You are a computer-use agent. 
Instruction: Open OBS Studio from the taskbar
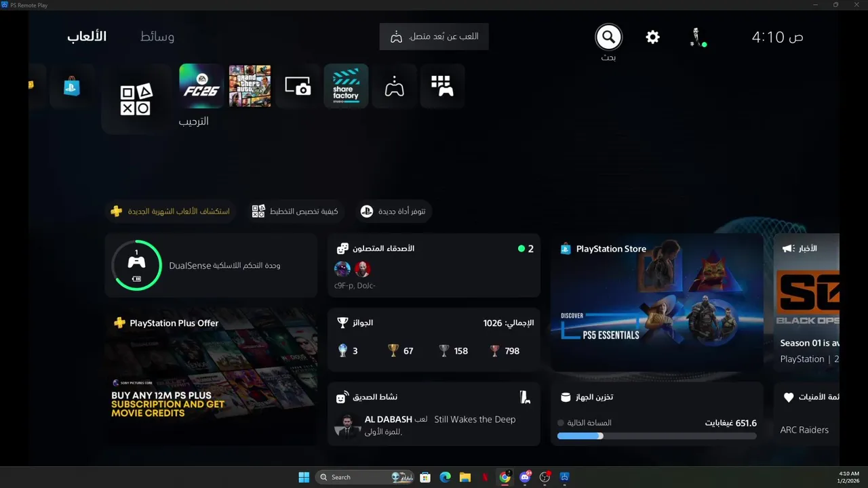coord(545,477)
